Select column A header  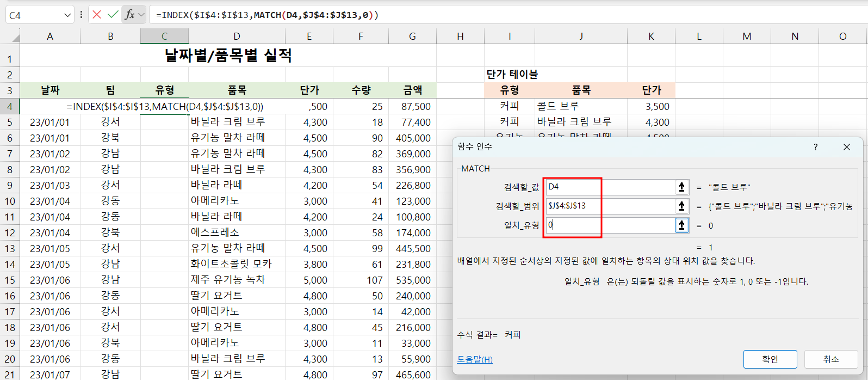[50, 36]
